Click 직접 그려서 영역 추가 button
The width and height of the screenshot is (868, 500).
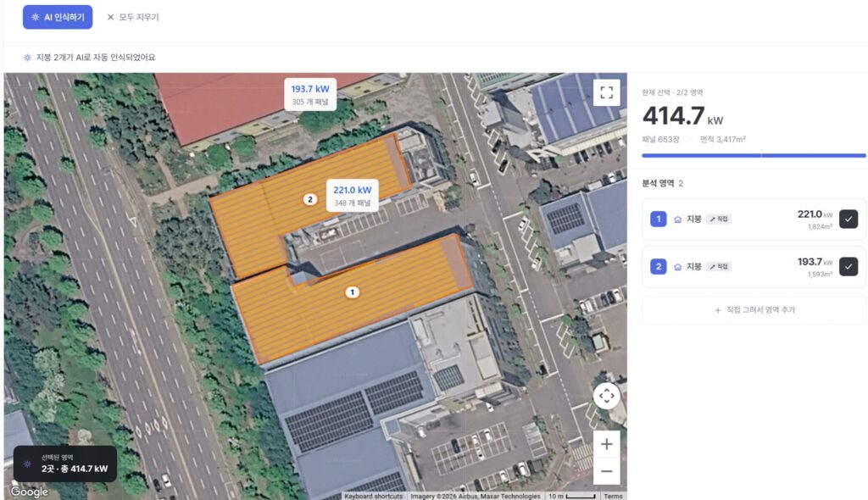point(754,310)
